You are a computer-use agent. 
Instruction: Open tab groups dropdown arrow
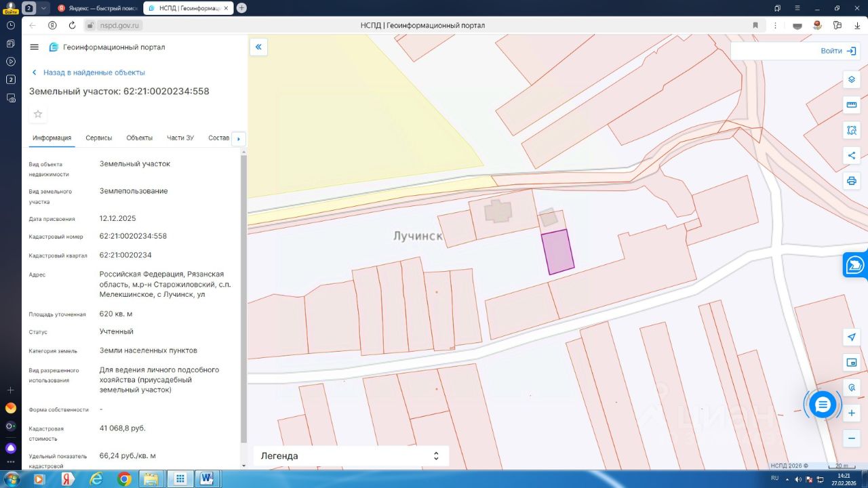click(44, 7)
